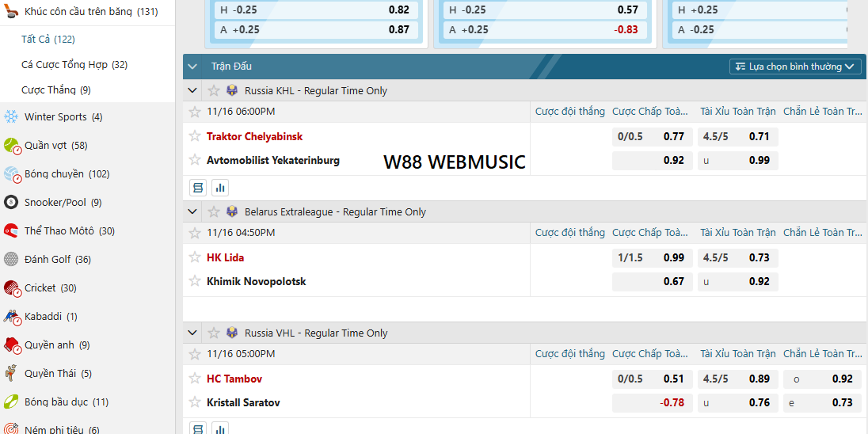Select Cược Thắng in the sidebar

click(55, 90)
